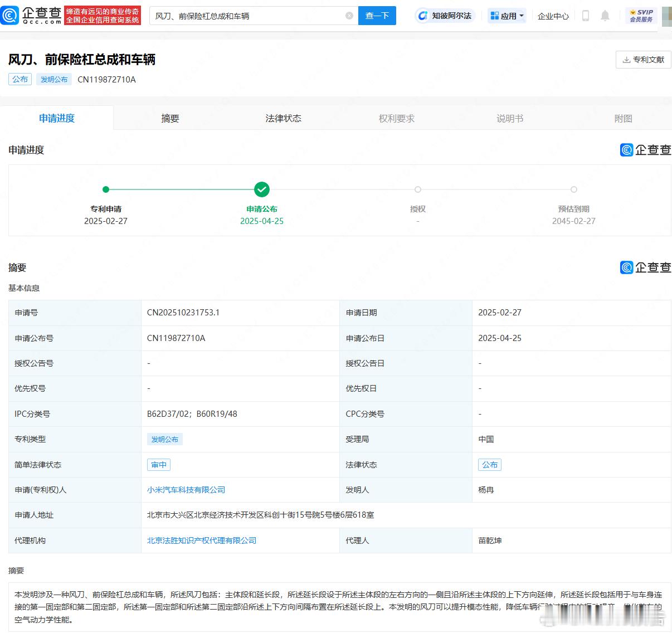Image resolution: width=672 pixels, height=633 pixels.
Task: Select application number CN202510231753.1
Action: point(183,313)
